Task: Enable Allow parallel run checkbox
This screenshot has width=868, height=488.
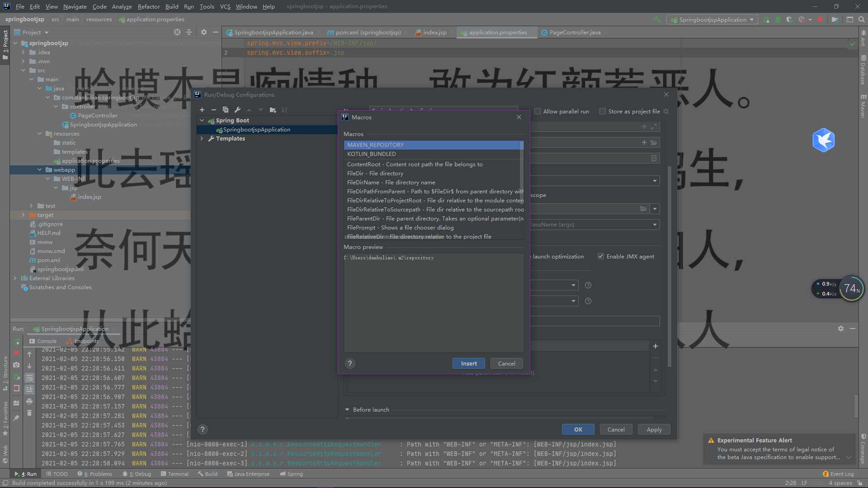Action: point(538,111)
